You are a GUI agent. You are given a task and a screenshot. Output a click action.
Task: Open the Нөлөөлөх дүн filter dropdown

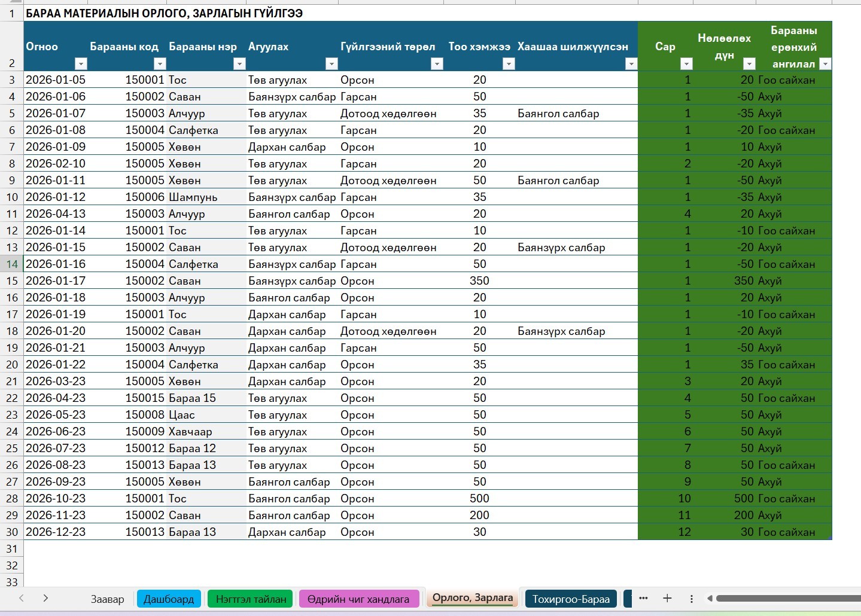coord(749,64)
